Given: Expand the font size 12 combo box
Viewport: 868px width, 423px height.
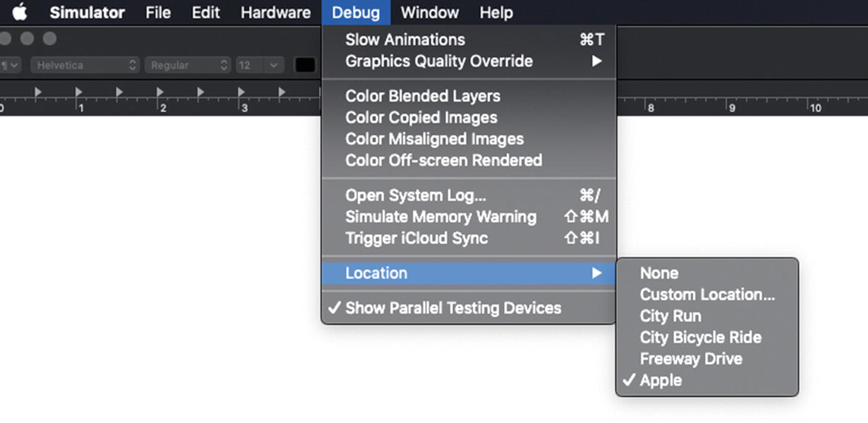Looking at the screenshot, I should (x=273, y=65).
